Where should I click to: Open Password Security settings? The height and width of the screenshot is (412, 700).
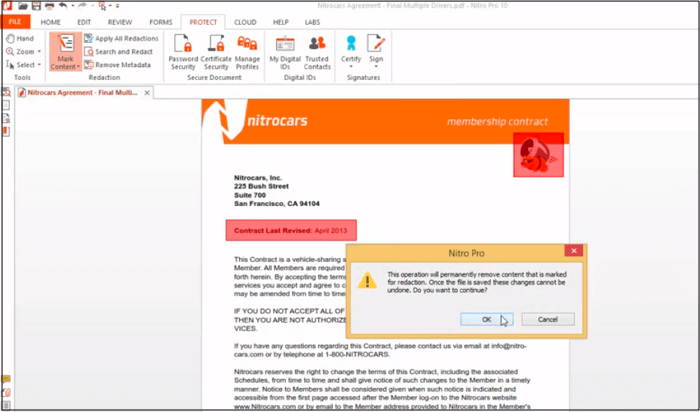183,52
